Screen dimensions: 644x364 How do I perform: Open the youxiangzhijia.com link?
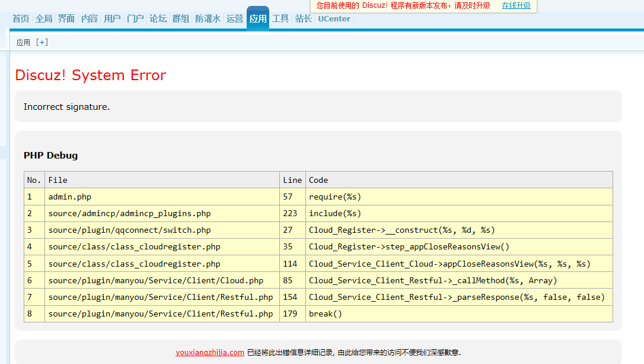pyautogui.click(x=210, y=353)
